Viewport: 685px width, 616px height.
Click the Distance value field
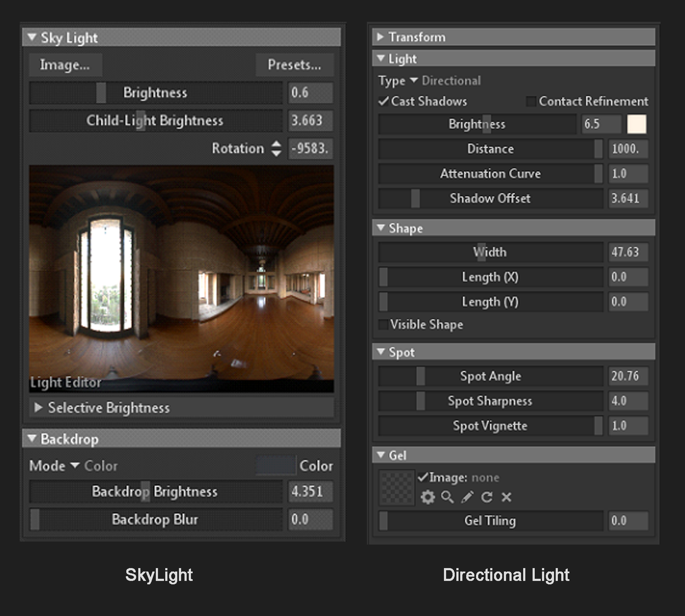[x=628, y=149]
